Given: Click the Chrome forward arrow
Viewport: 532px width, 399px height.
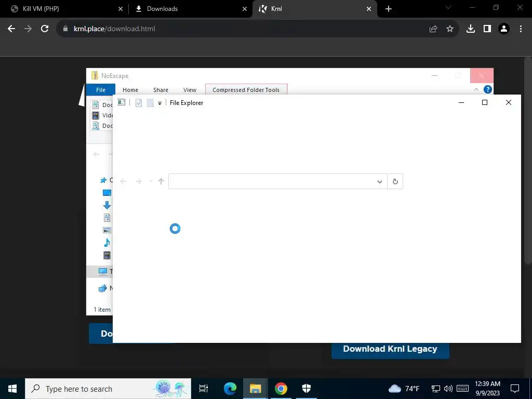Looking at the screenshot, I should click(x=28, y=29).
